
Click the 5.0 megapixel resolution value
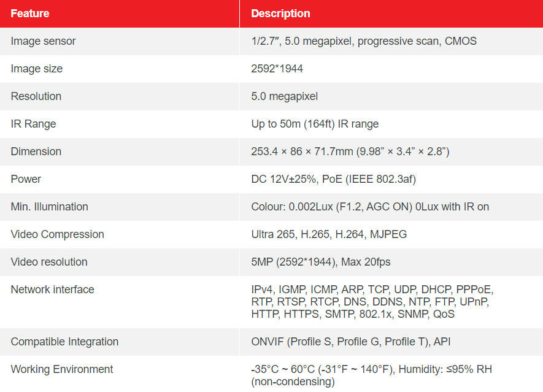click(x=285, y=96)
